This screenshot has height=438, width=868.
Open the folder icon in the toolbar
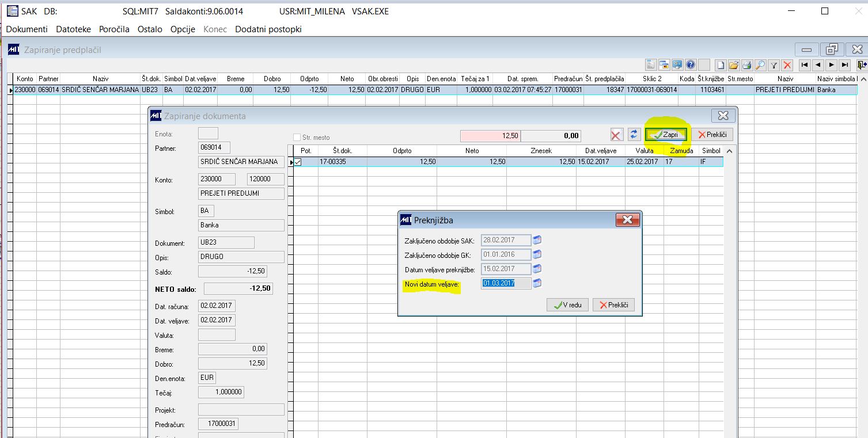(733, 65)
